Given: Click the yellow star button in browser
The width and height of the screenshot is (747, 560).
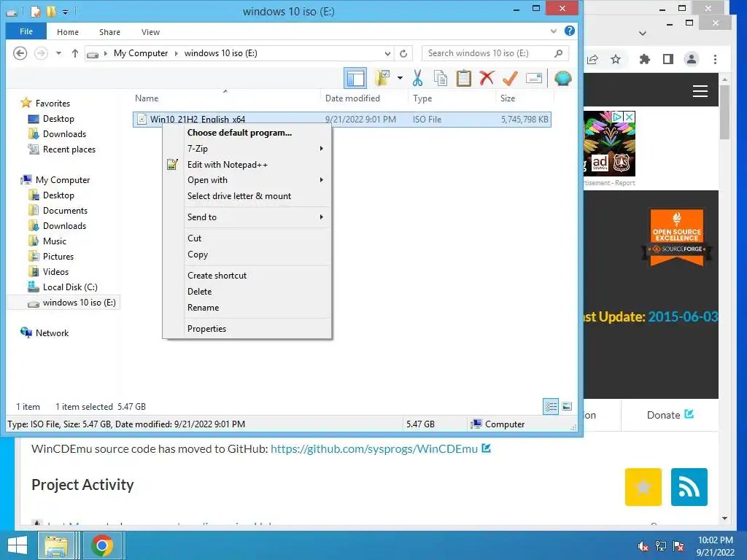Looking at the screenshot, I should click(643, 486).
